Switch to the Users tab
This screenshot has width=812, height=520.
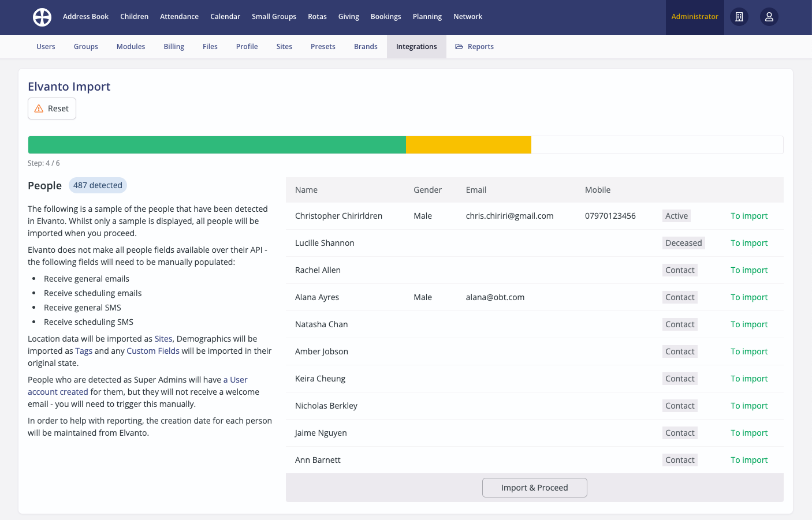click(46, 47)
